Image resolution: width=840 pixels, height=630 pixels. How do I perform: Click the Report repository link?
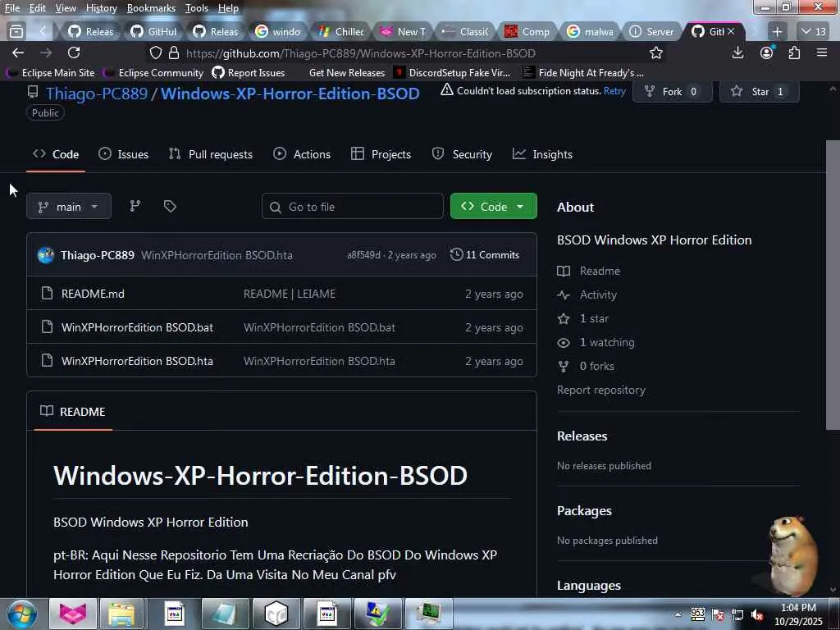pos(601,390)
